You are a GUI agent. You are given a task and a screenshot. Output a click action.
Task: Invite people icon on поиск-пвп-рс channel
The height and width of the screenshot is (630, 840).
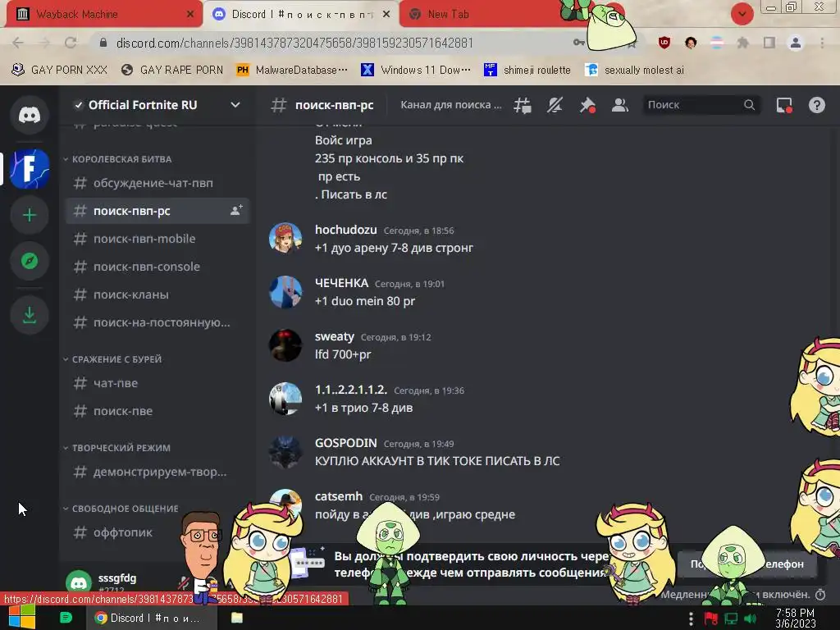tap(236, 211)
